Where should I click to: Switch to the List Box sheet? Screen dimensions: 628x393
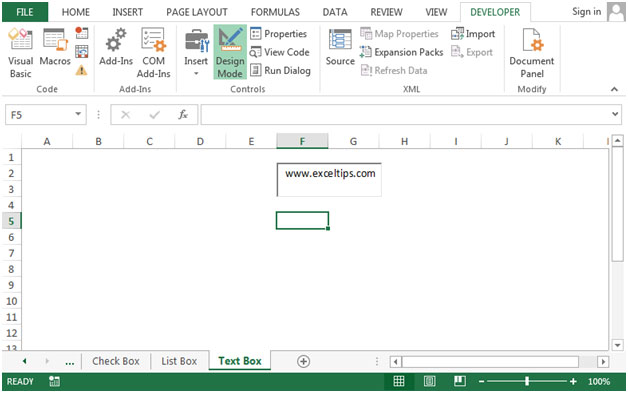click(179, 361)
